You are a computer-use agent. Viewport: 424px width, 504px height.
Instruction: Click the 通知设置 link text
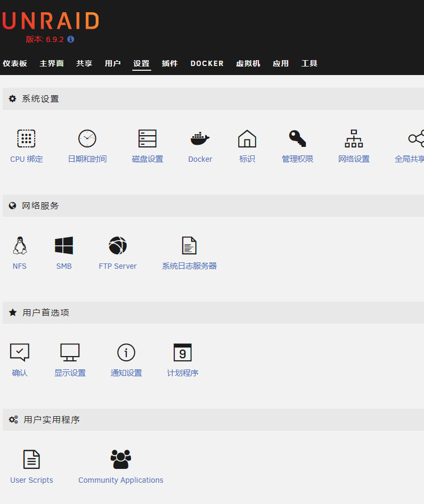[126, 373]
